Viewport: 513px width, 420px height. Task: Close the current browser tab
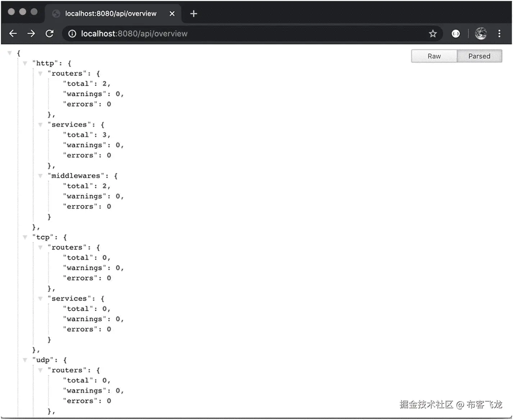(x=172, y=13)
